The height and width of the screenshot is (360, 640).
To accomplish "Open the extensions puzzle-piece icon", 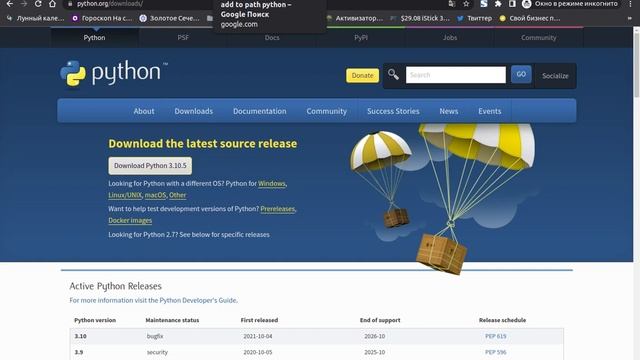I will click(498, 4).
